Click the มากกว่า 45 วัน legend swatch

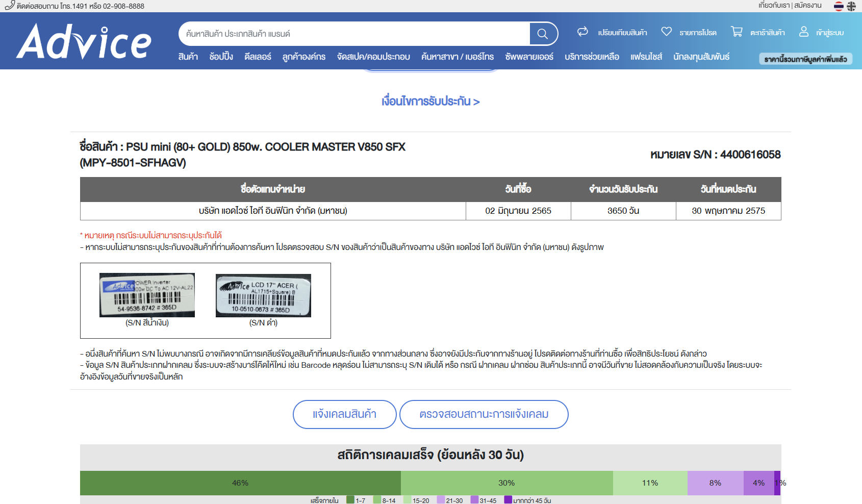click(x=508, y=500)
